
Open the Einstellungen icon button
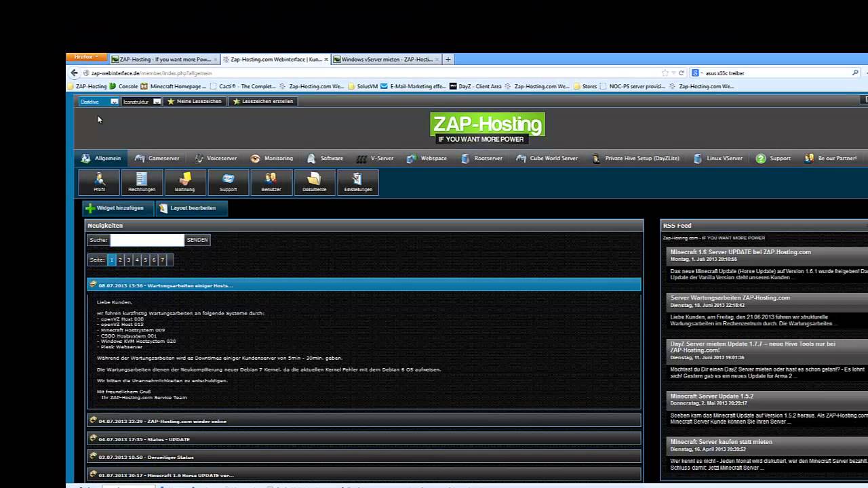point(358,182)
